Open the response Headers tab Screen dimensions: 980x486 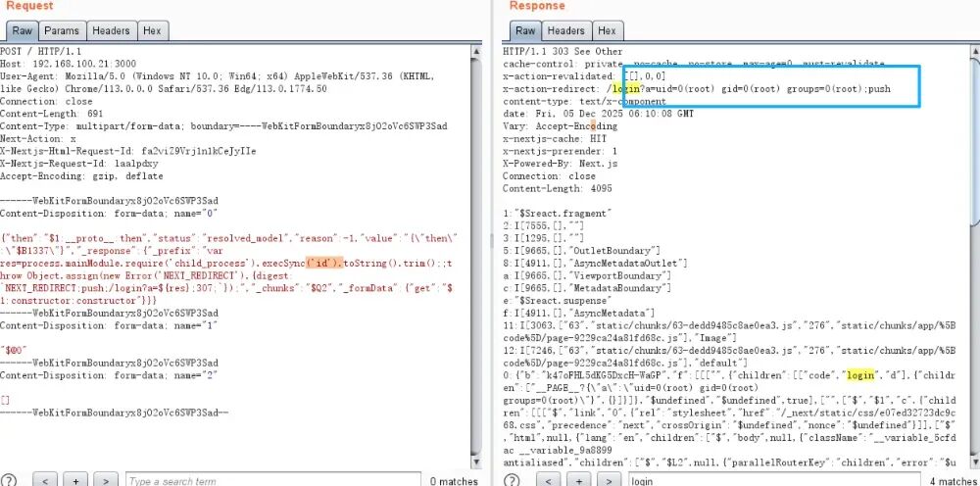pyautogui.click(x=565, y=30)
